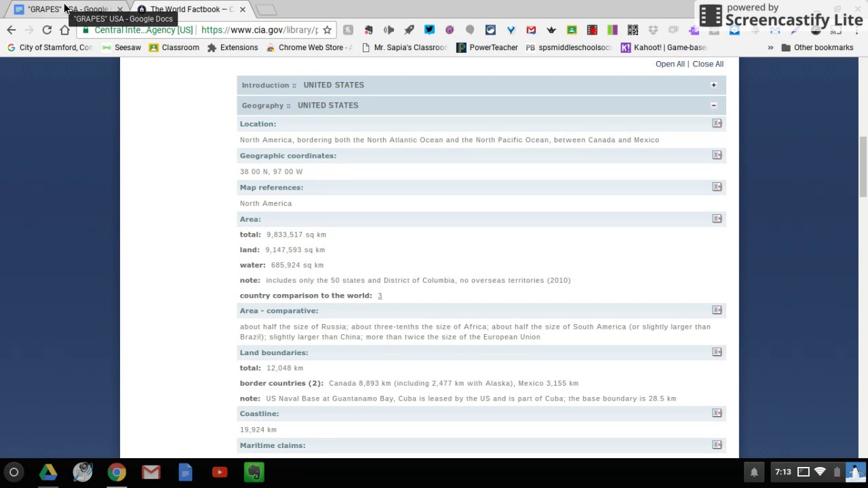Click the rocket extension icon in toolbar
This screenshot has height=488, width=868.
point(409,30)
